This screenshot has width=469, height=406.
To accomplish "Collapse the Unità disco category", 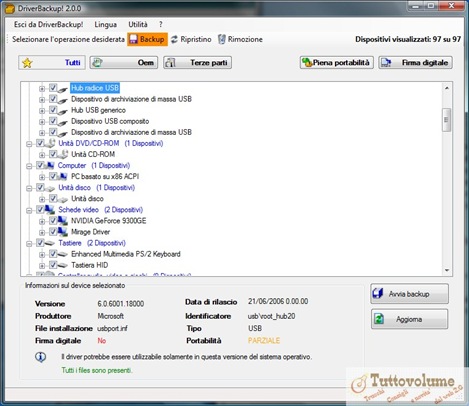I will (x=29, y=188).
